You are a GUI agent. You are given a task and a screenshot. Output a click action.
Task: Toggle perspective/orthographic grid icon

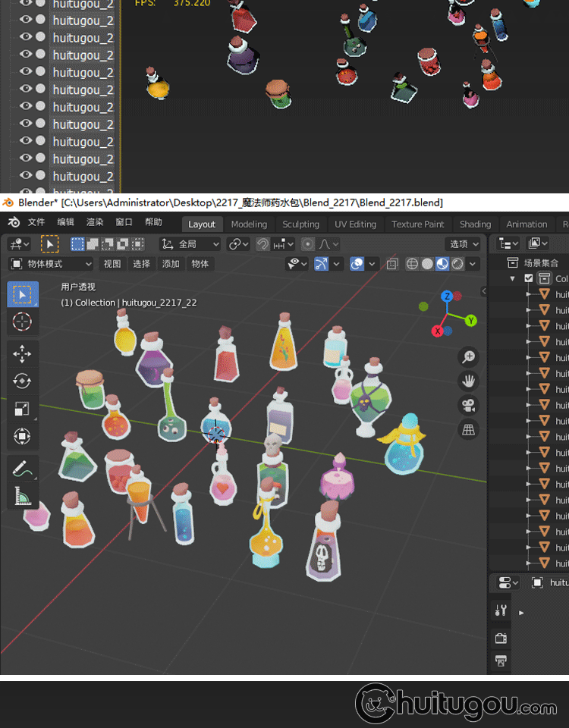[469, 429]
